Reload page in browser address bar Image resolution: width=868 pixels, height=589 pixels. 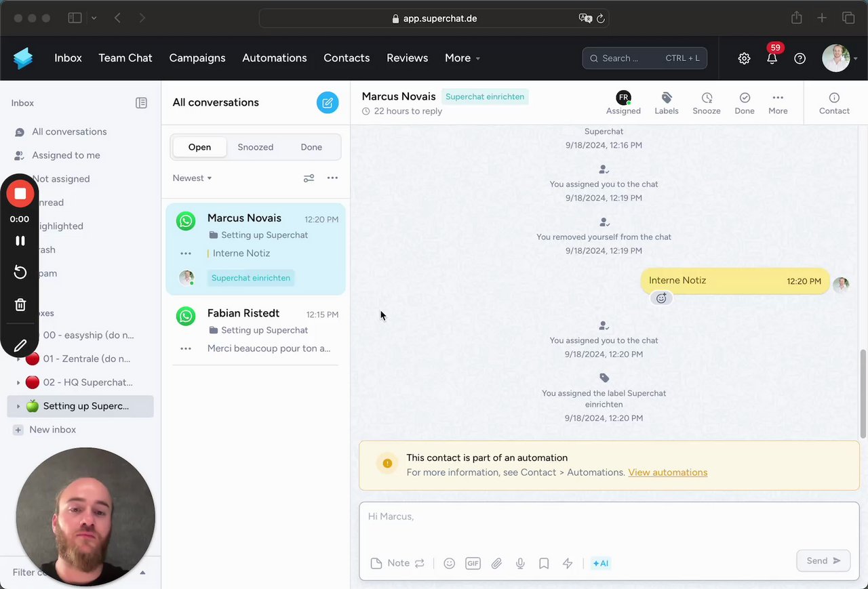(600, 18)
